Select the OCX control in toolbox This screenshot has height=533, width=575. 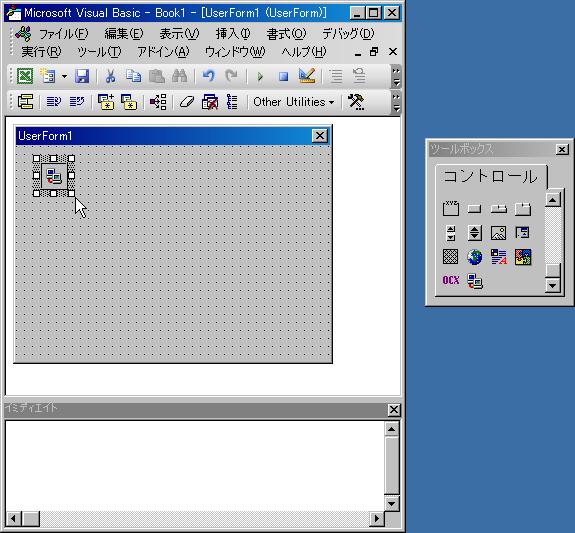(x=451, y=280)
